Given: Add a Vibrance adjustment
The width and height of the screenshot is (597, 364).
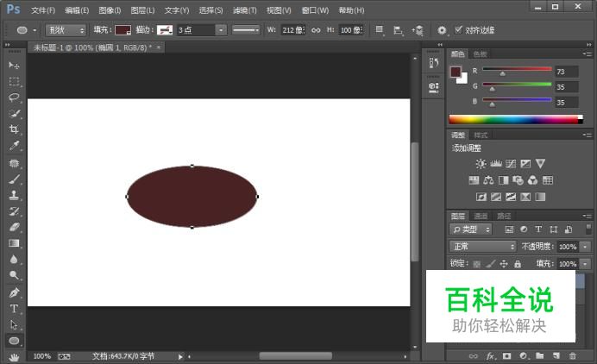Looking at the screenshot, I should [x=540, y=164].
